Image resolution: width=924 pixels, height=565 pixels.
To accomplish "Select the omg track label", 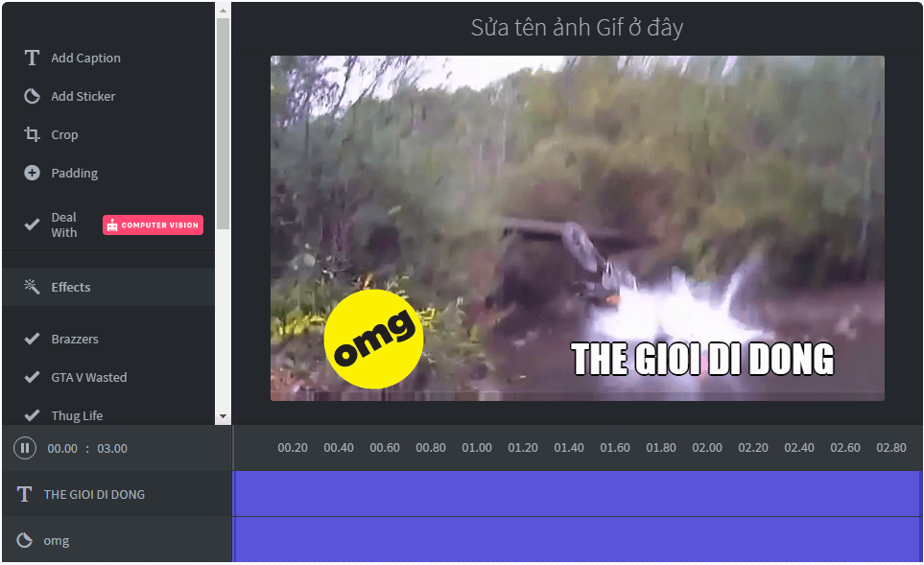I will click(x=56, y=540).
